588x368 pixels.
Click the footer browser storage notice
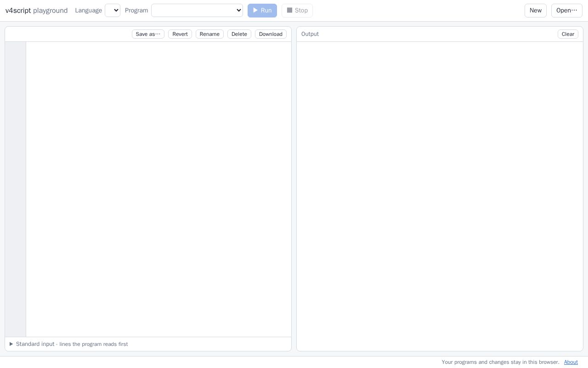click(501, 362)
